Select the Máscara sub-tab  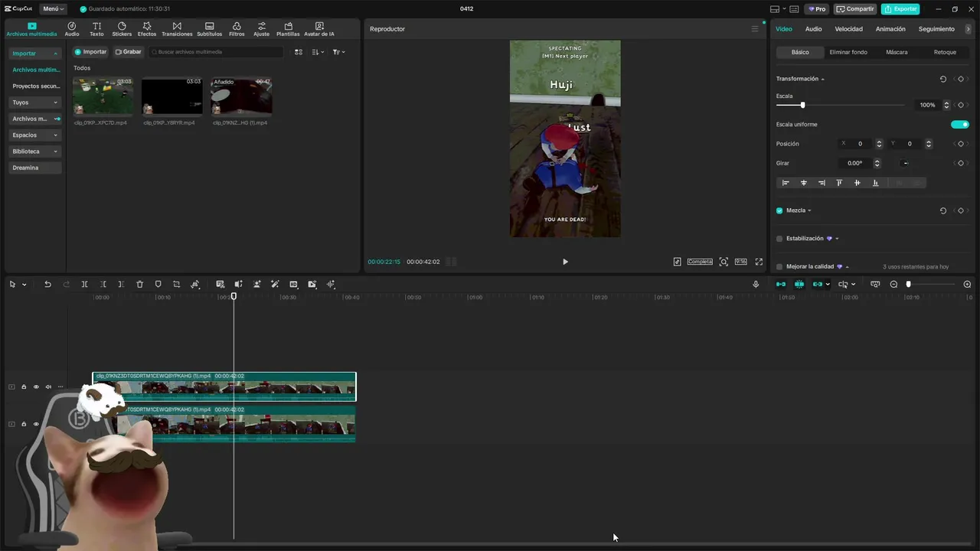click(x=897, y=52)
